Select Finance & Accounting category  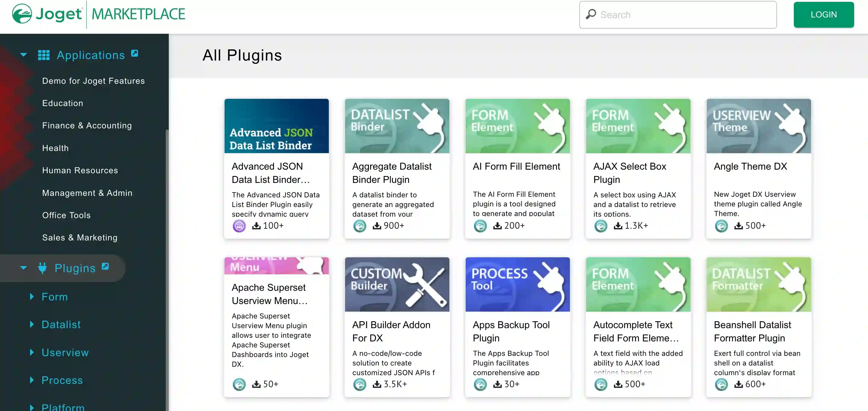coord(87,125)
